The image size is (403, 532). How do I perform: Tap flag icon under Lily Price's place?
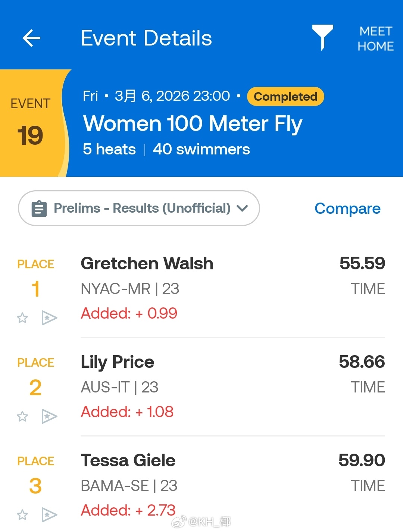tap(49, 416)
